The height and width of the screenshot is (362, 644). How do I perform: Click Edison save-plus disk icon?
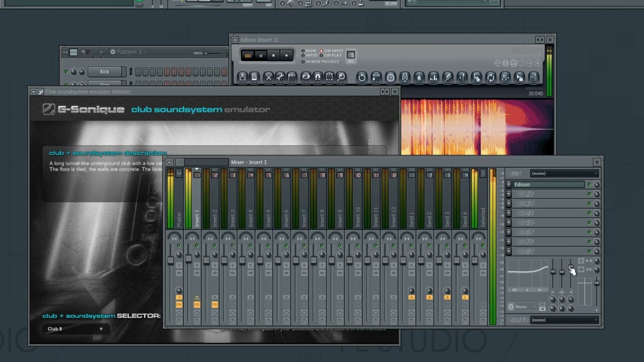pyautogui.click(x=505, y=77)
